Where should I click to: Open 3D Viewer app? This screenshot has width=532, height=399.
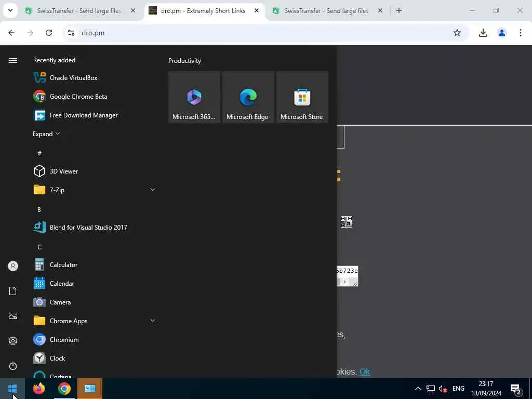pyautogui.click(x=95, y=171)
